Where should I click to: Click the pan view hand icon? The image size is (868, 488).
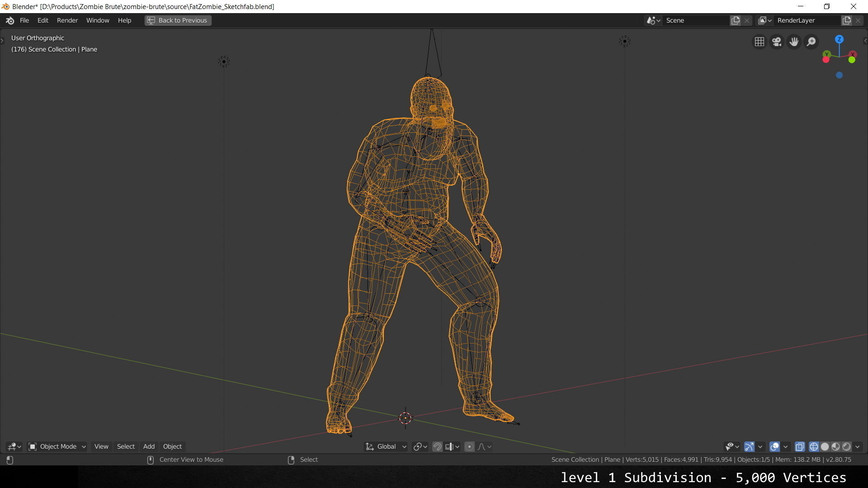[794, 42]
